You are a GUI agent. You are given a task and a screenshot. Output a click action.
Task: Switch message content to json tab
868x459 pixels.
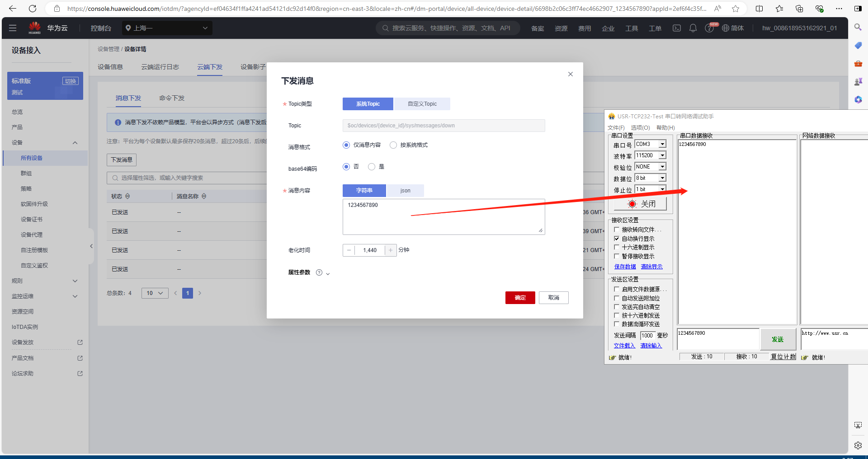coord(405,191)
